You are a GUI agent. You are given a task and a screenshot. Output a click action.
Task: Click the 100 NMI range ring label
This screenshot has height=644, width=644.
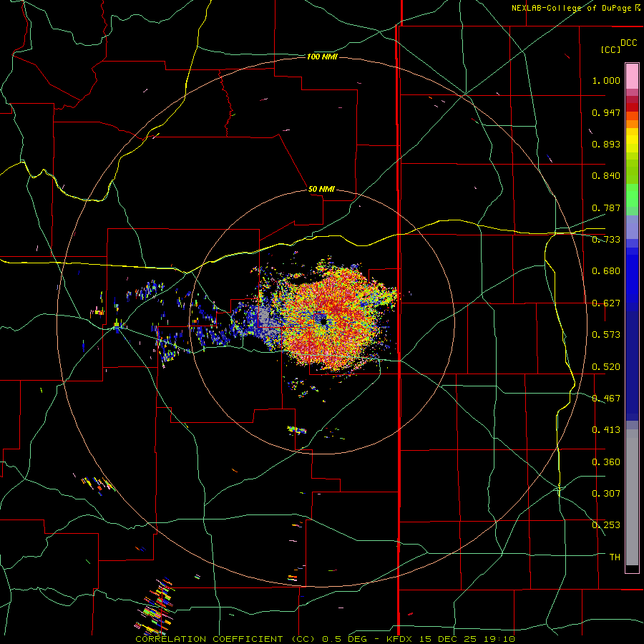click(322, 57)
